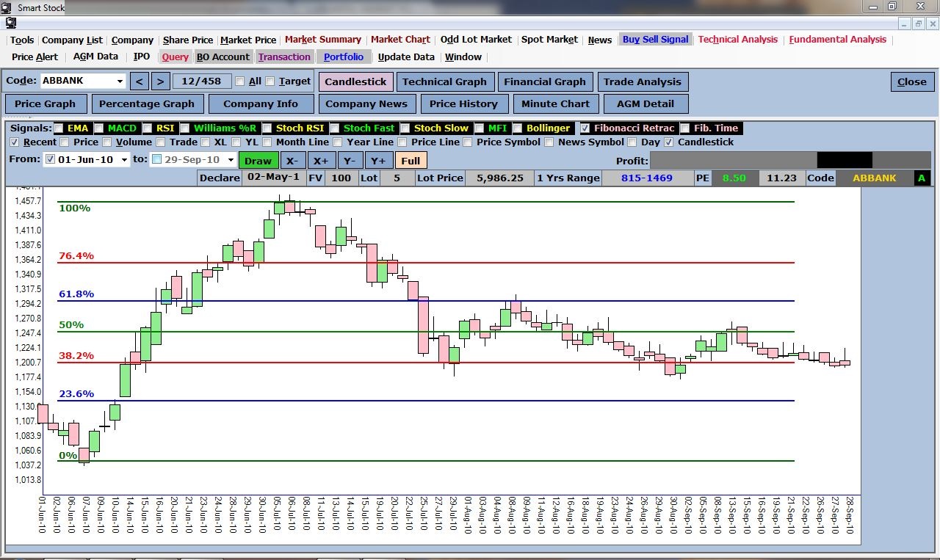Image resolution: width=940 pixels, height=560 pixels.
Task: Click the X+ zoom button
Action: 320,160
